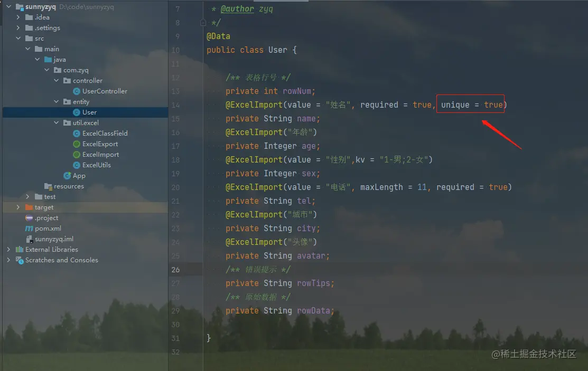Collapse the controller package arrow
Image resolution: width=588 pixels, height=371 pixels.
(x=56, y=80)
